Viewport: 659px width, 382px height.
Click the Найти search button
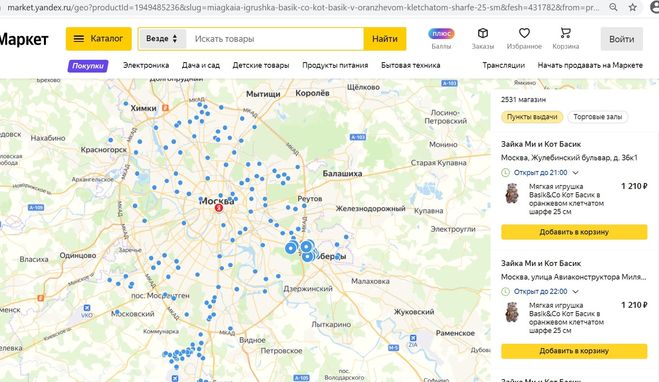tap(385, 39)
